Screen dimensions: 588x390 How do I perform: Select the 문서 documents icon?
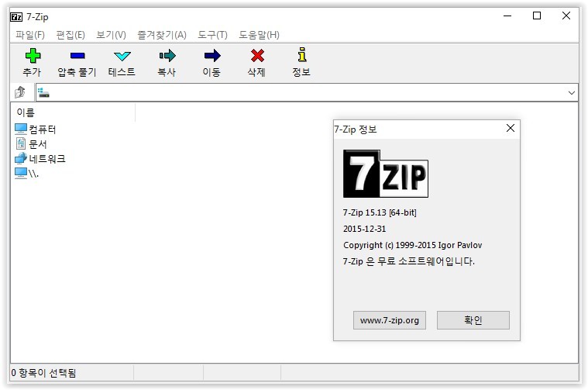coord(21,143)
